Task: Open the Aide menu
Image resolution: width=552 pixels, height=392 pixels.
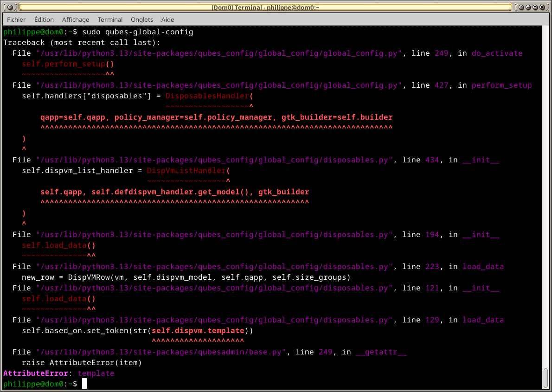Action: (167, 20)
